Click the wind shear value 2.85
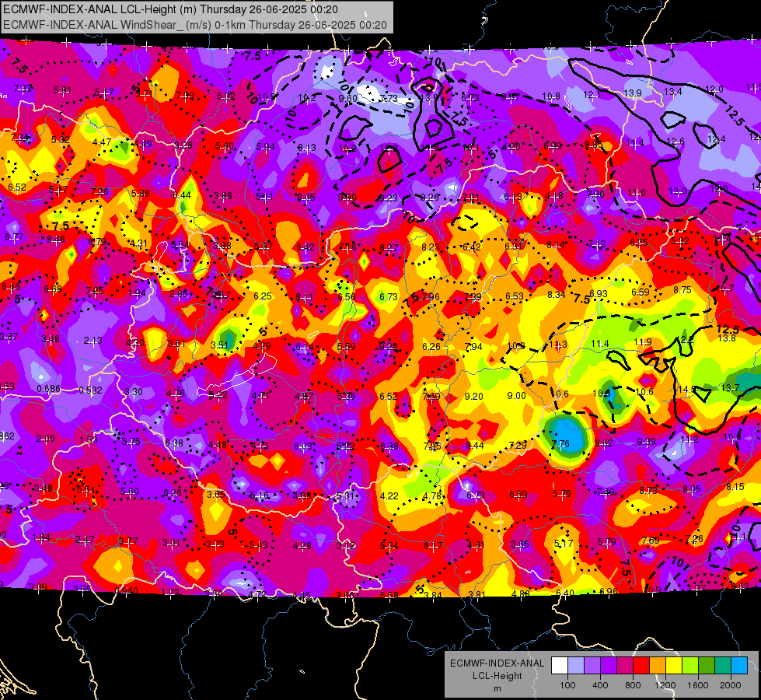 coord(179,294)
